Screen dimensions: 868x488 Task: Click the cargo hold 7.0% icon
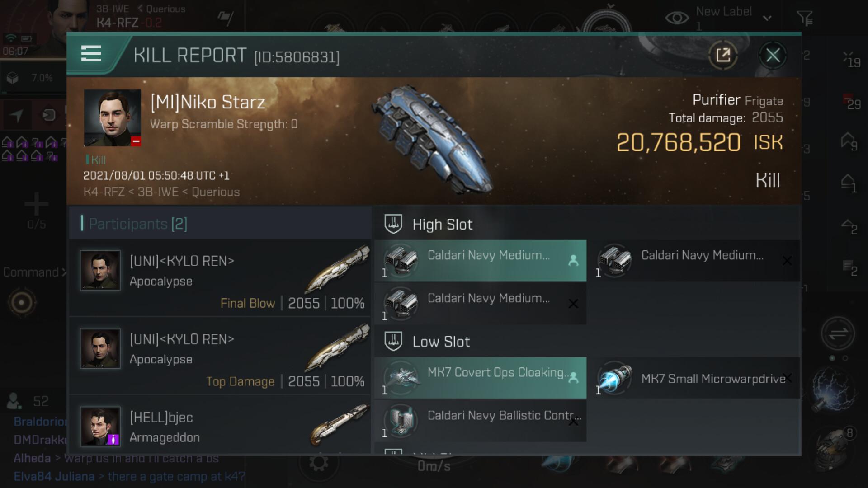[x=13, y=78]
